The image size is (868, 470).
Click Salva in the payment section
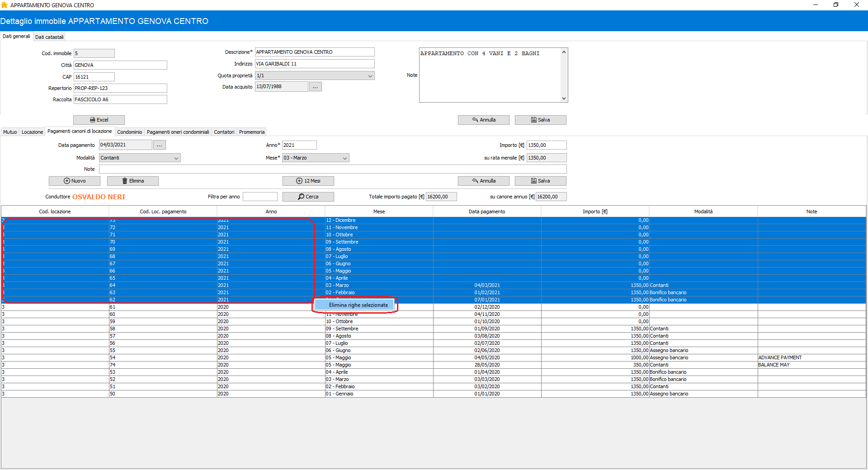pyautogui.click(x=540, y=181)
